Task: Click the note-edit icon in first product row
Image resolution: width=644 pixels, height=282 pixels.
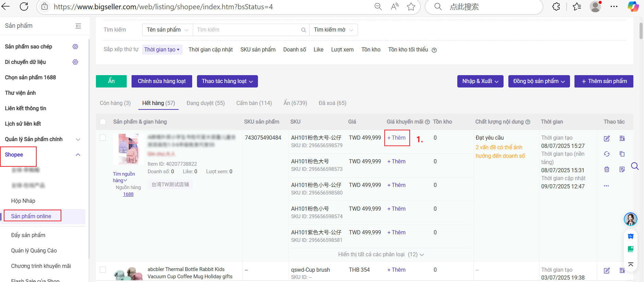Action: click(622, 169)
